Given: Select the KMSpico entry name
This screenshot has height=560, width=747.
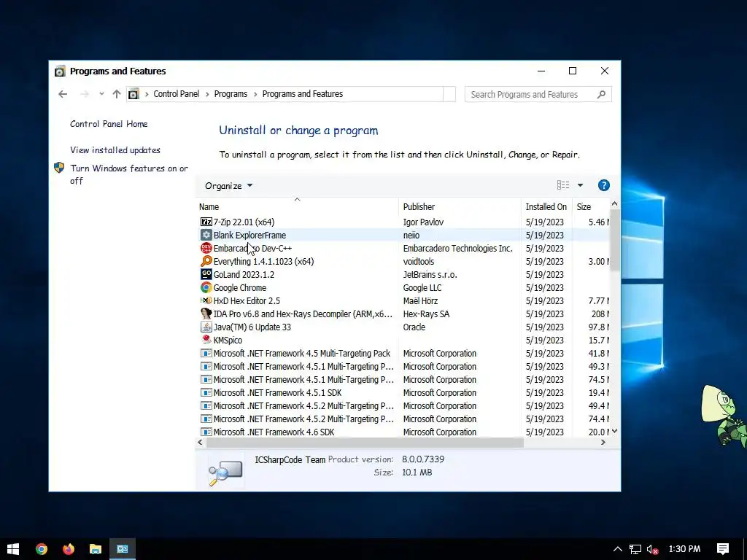Looking at the screenshot, I should (228, 340).
